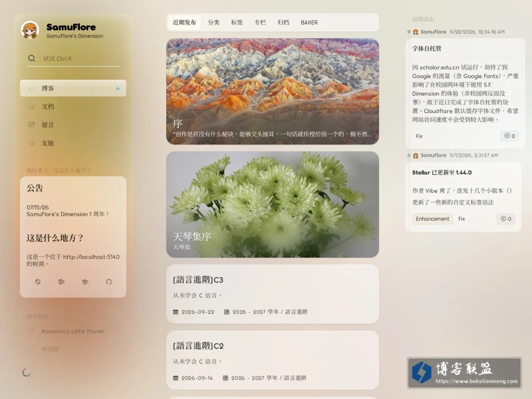The image size is (532, 399).
Task: Click the 2026-09-14 date text
Action: [197, 378]
